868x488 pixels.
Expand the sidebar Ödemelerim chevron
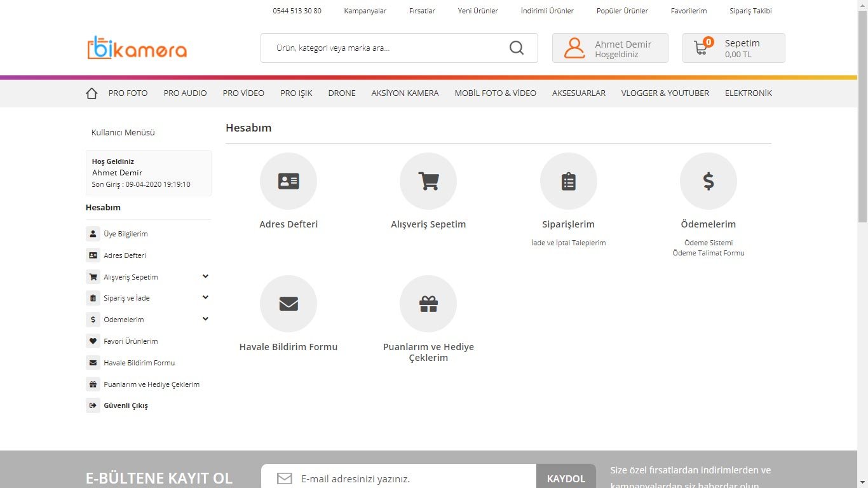click(x=205, y=319)
